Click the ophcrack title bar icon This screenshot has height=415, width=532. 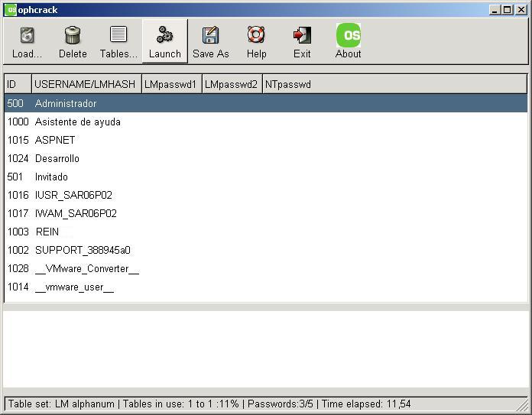(x=10, y=9)
